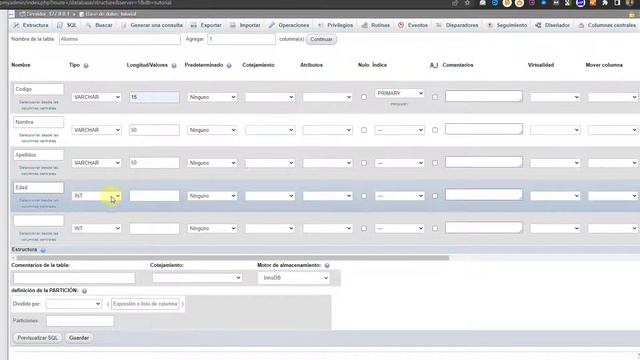
Task: Open Atributos dropdown for Edad row
Action: [x=327, y=196]
